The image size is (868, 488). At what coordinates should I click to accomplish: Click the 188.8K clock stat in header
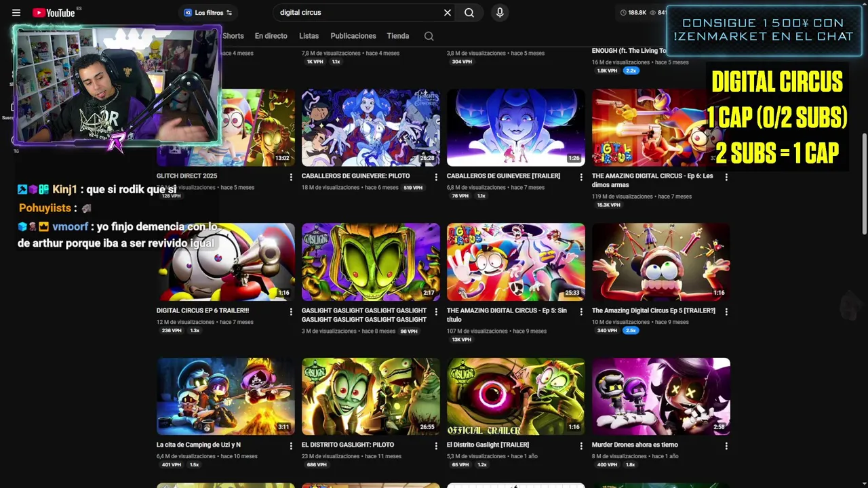633,12
